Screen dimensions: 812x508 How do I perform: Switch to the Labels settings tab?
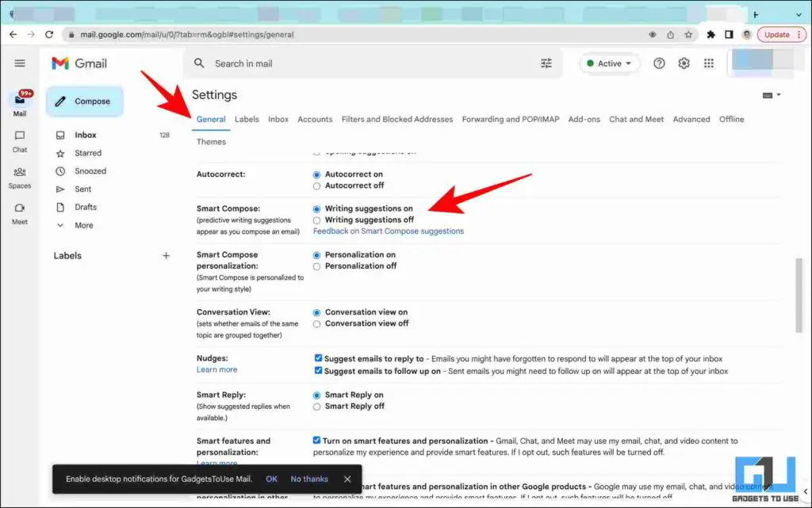tap(247, 119)
